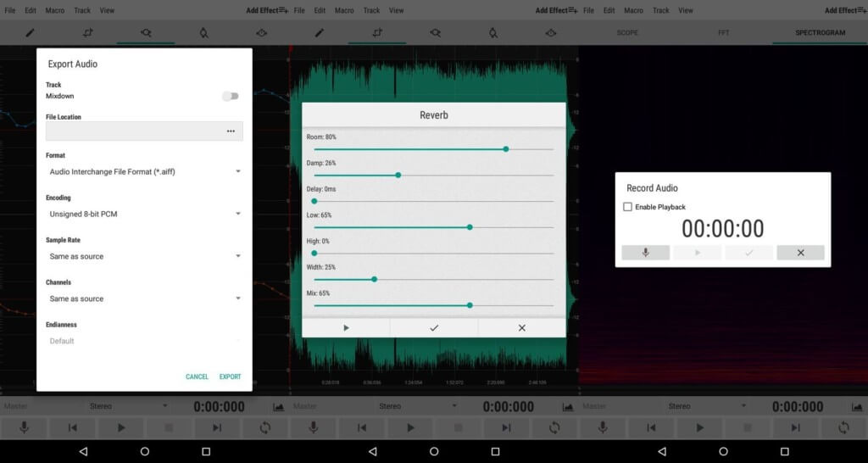Select the crop selection tool in Reverb screen
The height and width of the screenshot is (463, 868).
point(377,33)
